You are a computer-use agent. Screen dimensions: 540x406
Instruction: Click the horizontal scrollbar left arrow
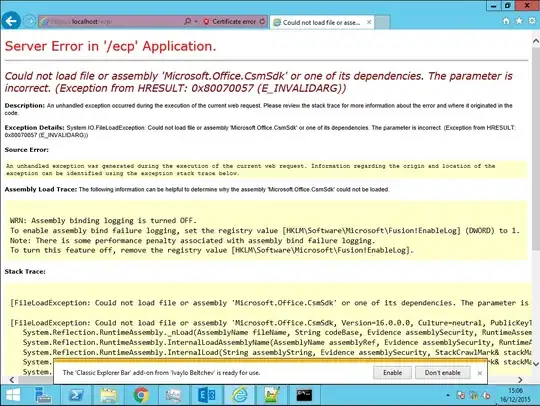click(x=12, y=379)
